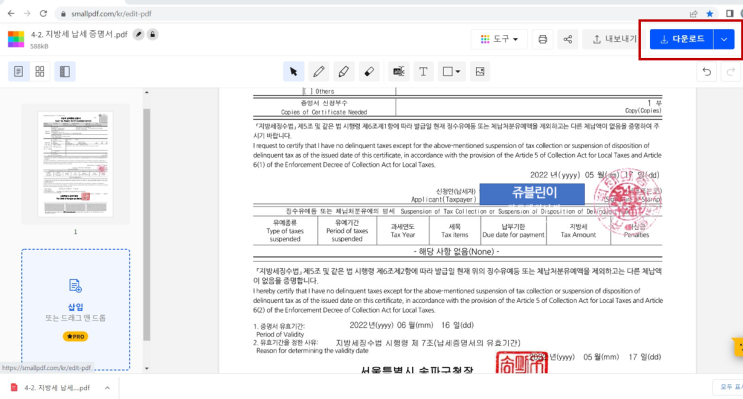Click the yellow chat widget at right edge
The width and height of the screenshot is (743, 399).
coord(738,347)
